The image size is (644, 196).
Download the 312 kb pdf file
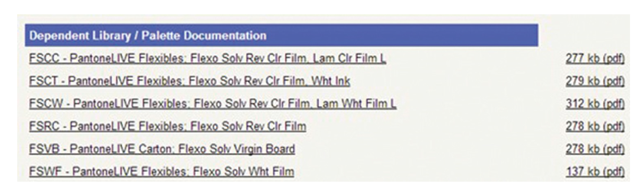(x=595, y=104)
